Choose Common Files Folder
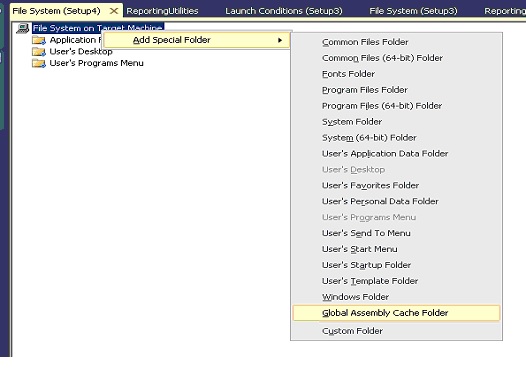526x373 pixels. click(396, 42)
